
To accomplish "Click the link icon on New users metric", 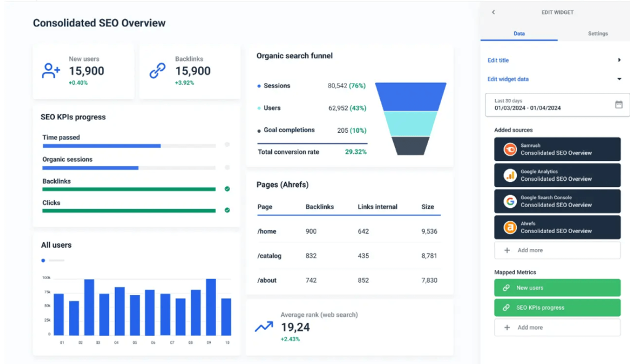I will coord(506,288).
